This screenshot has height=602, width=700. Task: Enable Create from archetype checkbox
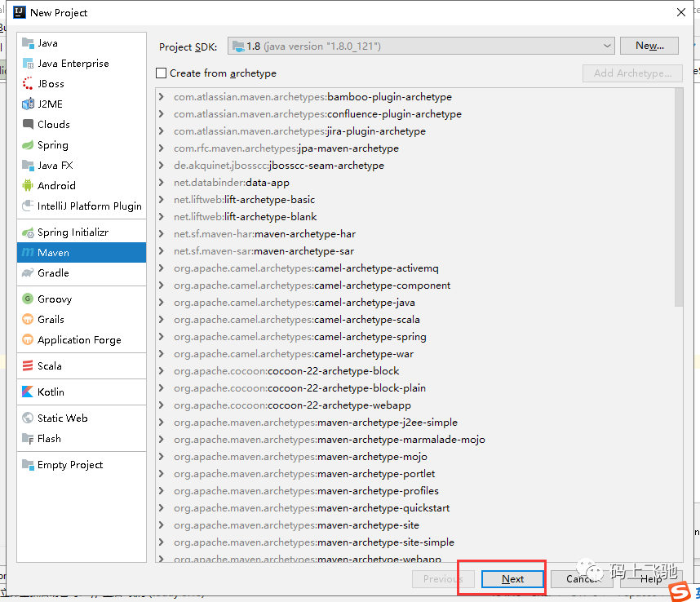pyautogui.click(x=162, y=73)
